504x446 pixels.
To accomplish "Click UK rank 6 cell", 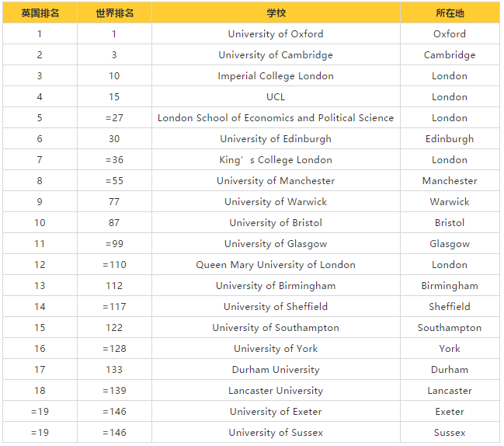I will coord(40,138).
